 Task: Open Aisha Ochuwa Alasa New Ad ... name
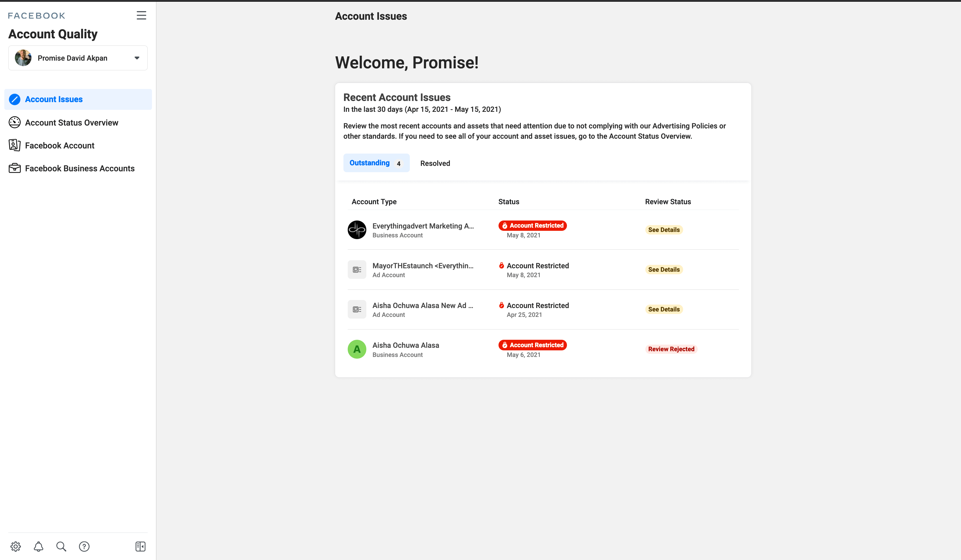tap(422, 305)
